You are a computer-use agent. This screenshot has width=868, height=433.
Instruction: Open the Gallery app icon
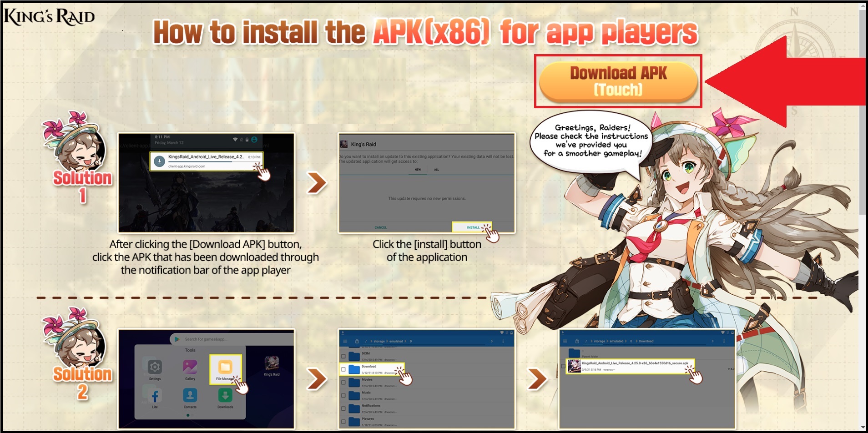tap(190, 367)
